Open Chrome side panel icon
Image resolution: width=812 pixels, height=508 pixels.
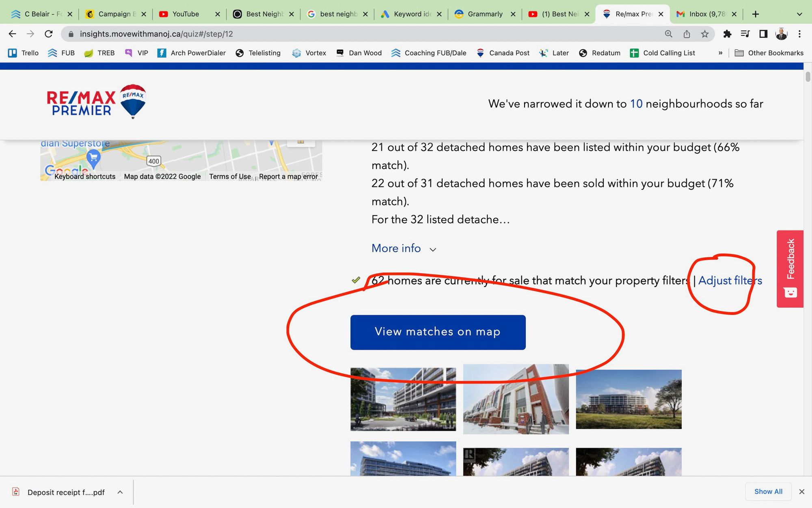[x=763, y=34]
